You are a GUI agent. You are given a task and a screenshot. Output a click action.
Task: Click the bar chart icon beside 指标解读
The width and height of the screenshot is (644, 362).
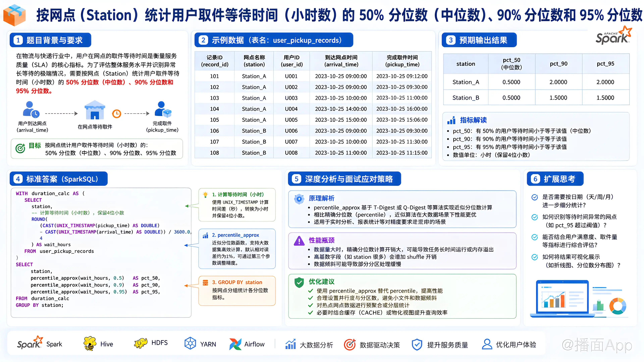coord(451,120)
